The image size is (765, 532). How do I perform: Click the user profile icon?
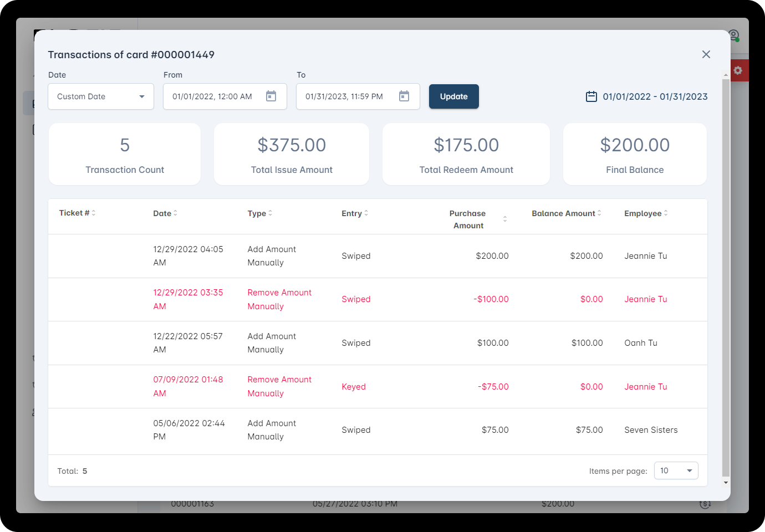click(734, 35)
